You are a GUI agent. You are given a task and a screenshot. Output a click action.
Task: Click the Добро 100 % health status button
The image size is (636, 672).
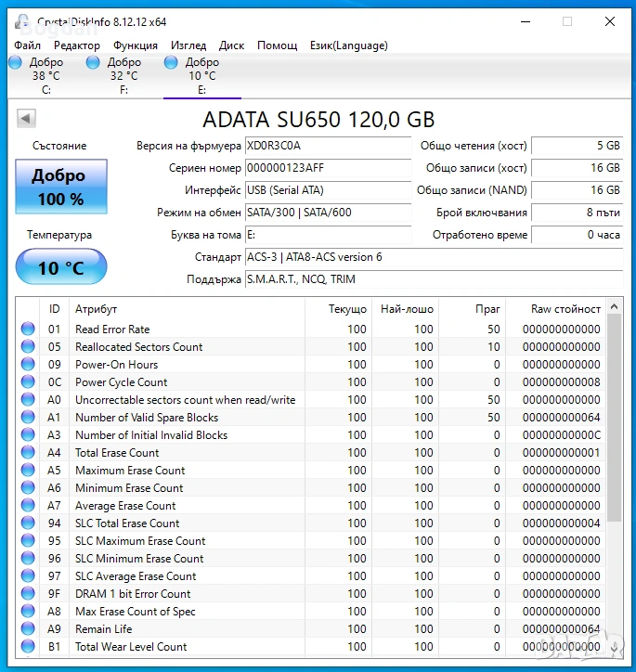click(x=61, y=187)
